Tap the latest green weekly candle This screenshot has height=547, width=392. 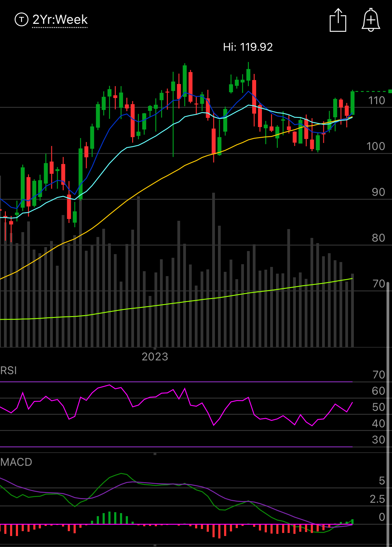(352, 103)
